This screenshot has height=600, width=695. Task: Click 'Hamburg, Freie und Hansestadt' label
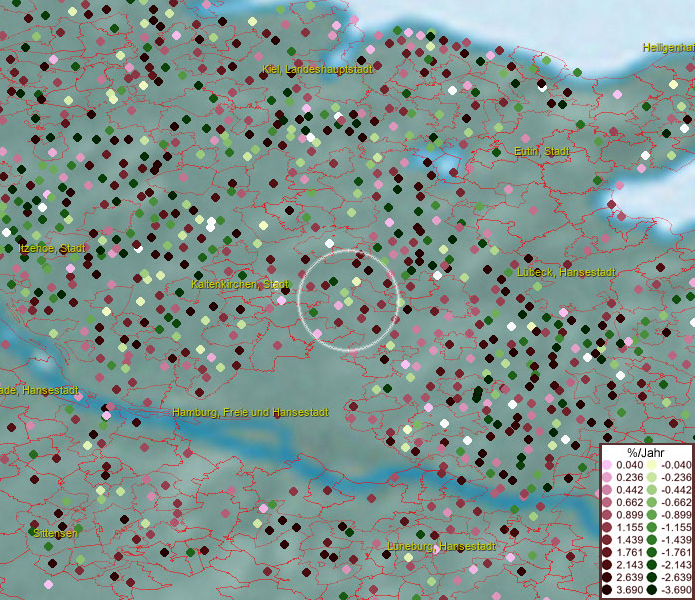coord(250,412)
